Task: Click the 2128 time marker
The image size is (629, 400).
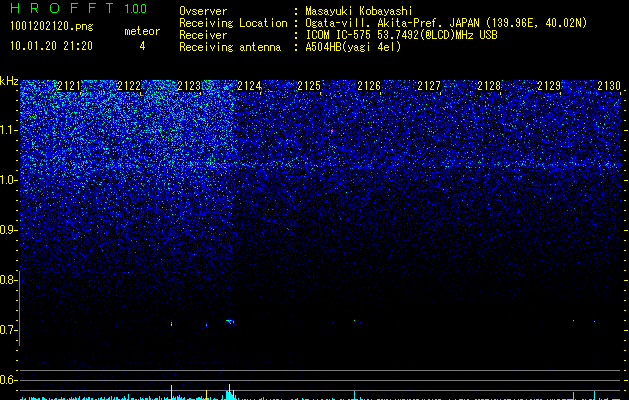Action: [489, 86]
